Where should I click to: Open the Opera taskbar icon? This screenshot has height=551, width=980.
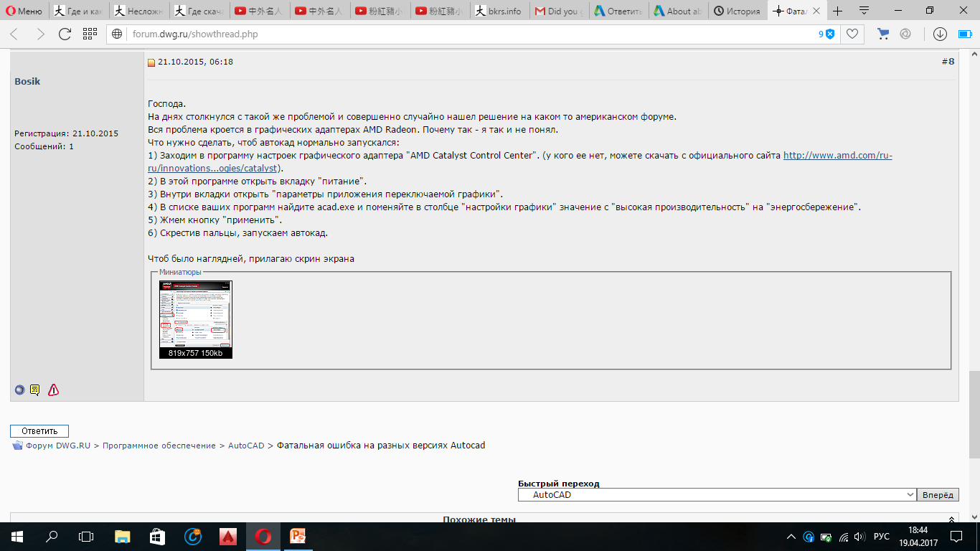(x=263, y=537)
